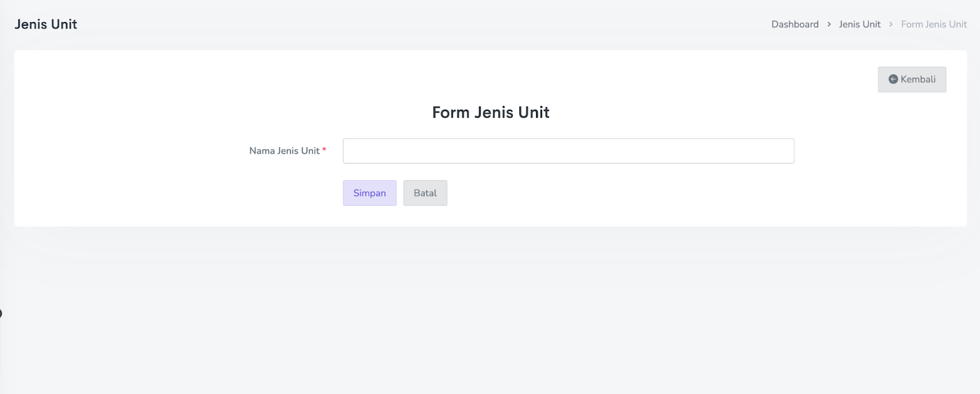Focus the Nama Jenis Unit text field
980x394 pixels.
pos(568,151)
